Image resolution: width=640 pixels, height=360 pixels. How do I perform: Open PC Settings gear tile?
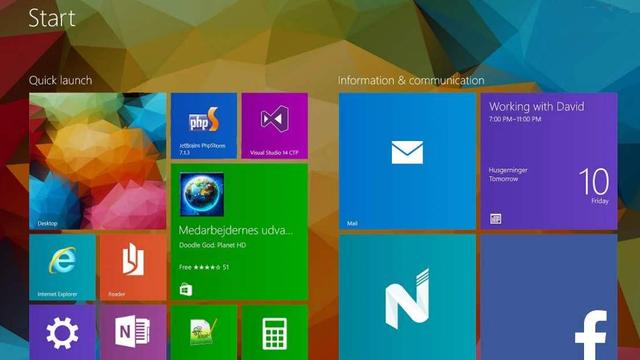[x=62, y=333]
